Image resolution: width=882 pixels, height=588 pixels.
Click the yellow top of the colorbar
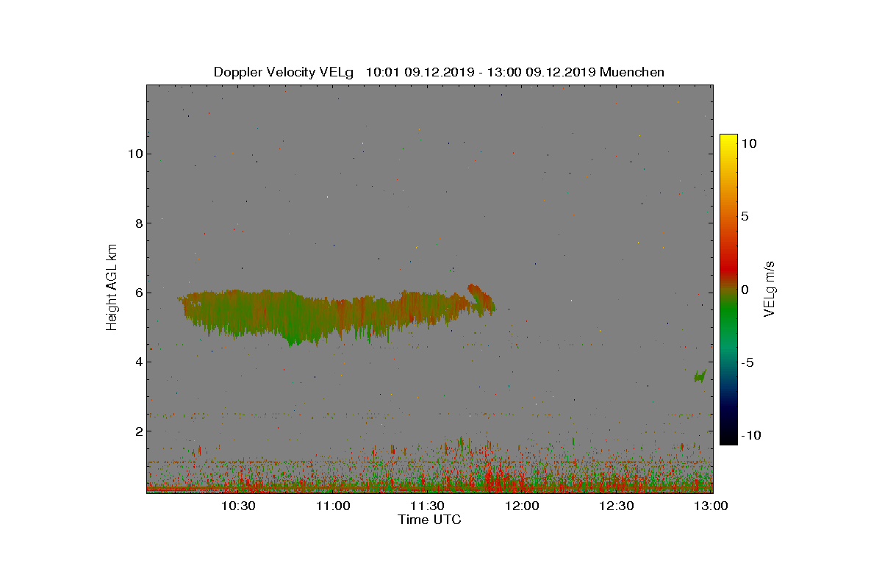728,141
